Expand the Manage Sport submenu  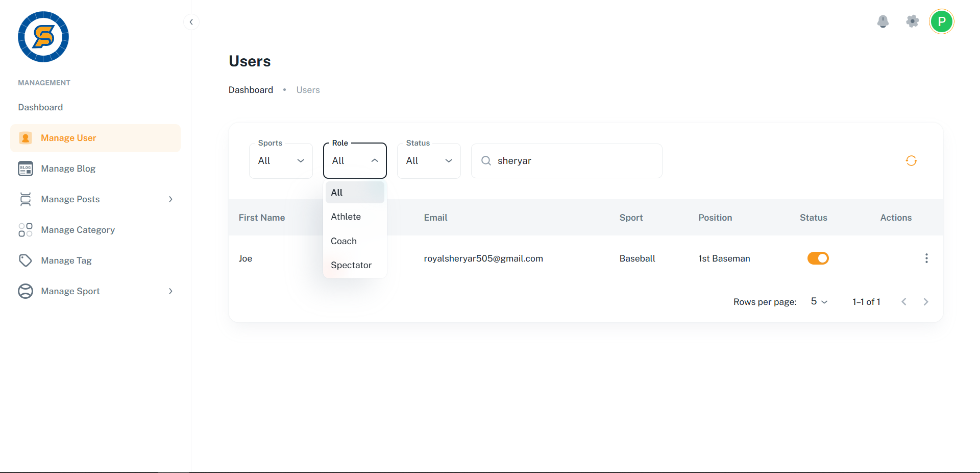tap(170, 291)
